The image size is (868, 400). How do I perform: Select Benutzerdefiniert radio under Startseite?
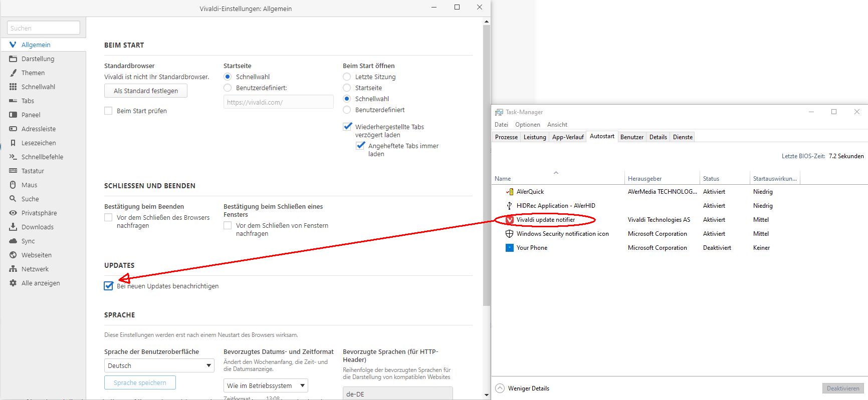point(228,88)
